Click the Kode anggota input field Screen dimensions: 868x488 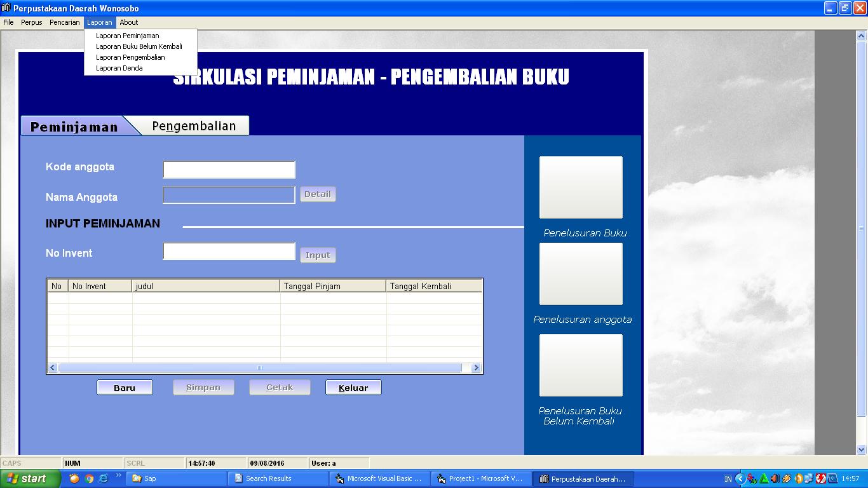pos(229,169)
